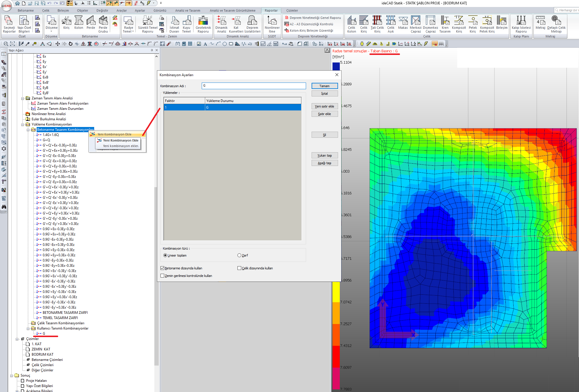Collapse Betonarme Tasarım Kombinasyonları tree node
This screenshot has width=579, height=392.
(28, 130)
